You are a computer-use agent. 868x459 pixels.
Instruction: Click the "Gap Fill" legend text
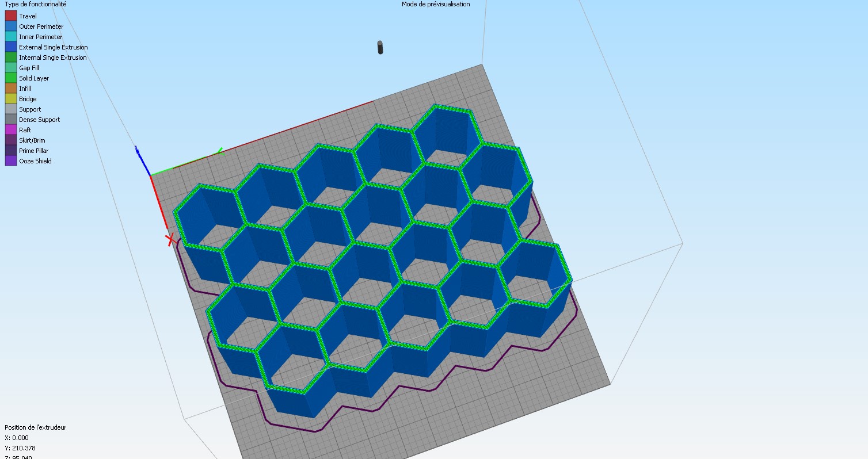point(29,68)
